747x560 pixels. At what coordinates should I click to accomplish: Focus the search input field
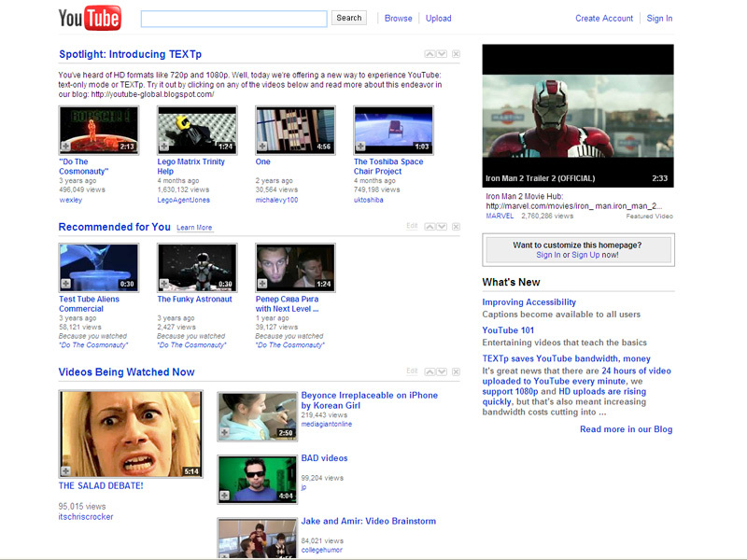(x=234, y=19)
